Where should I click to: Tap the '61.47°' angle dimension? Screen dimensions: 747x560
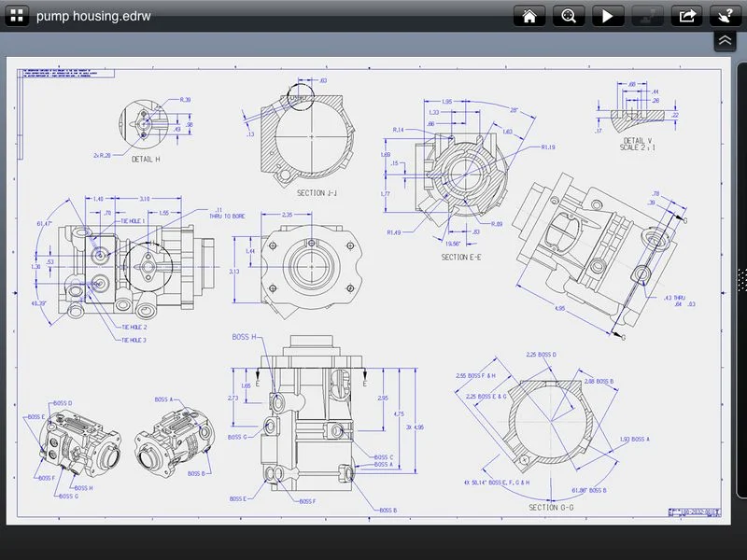[44, 223]
